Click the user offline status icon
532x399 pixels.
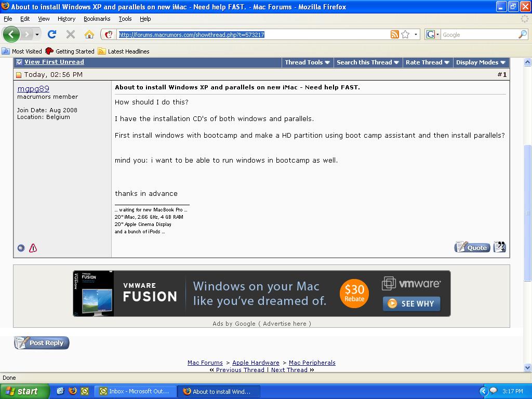(21, 248)
